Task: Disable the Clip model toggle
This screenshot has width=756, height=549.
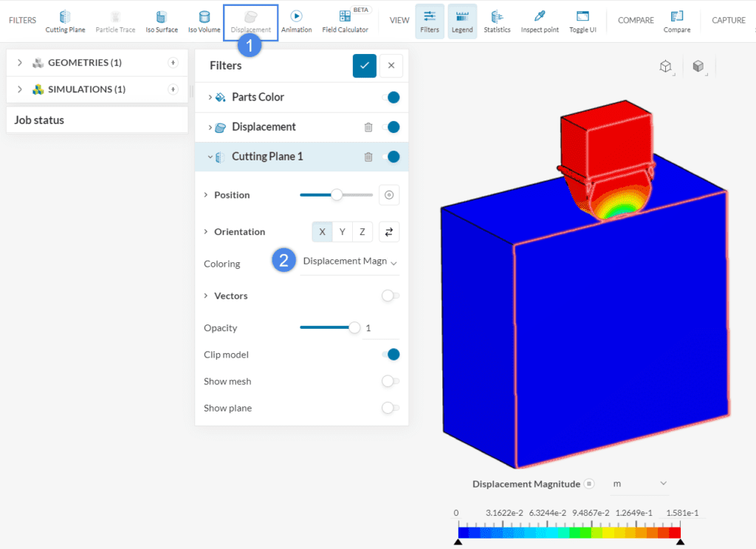Action: [x=391, y=355]
